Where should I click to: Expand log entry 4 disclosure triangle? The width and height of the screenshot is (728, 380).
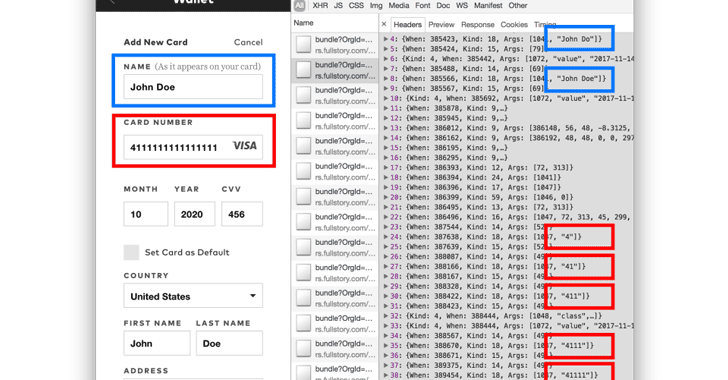point(385,39)
